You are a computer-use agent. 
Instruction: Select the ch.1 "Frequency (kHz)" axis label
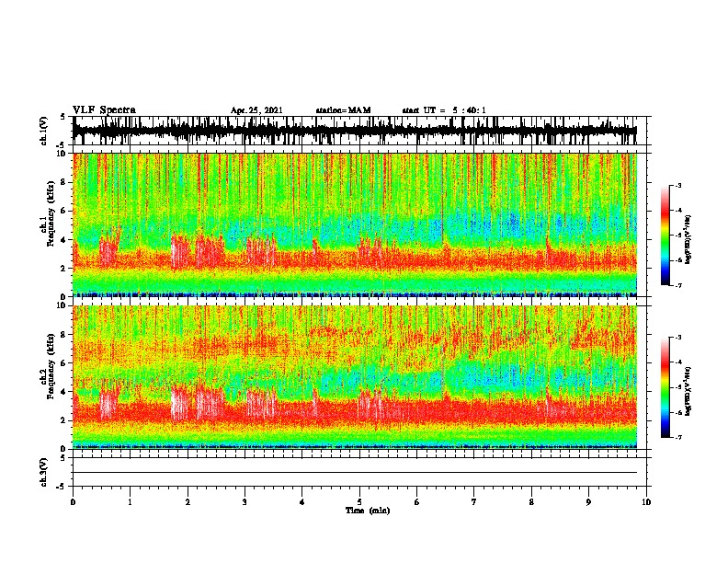click(x=51, y=214)
